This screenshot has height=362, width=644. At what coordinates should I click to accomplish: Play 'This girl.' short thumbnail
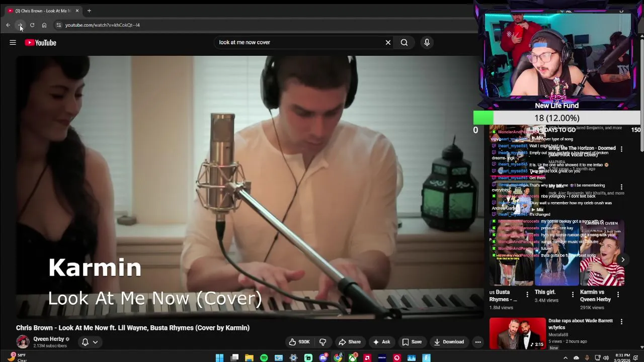[x=556, y=253]
